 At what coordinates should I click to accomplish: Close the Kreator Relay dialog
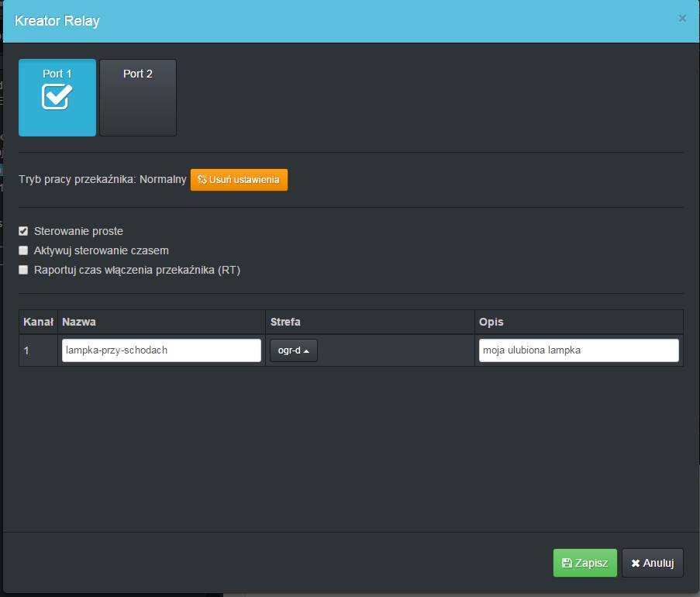pos(682,19)
